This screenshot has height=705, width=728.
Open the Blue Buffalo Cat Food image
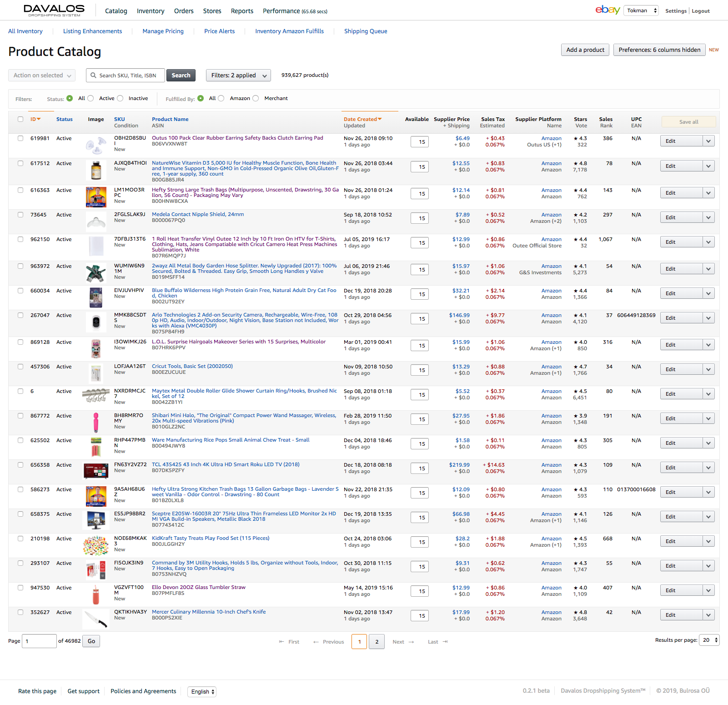96,297
